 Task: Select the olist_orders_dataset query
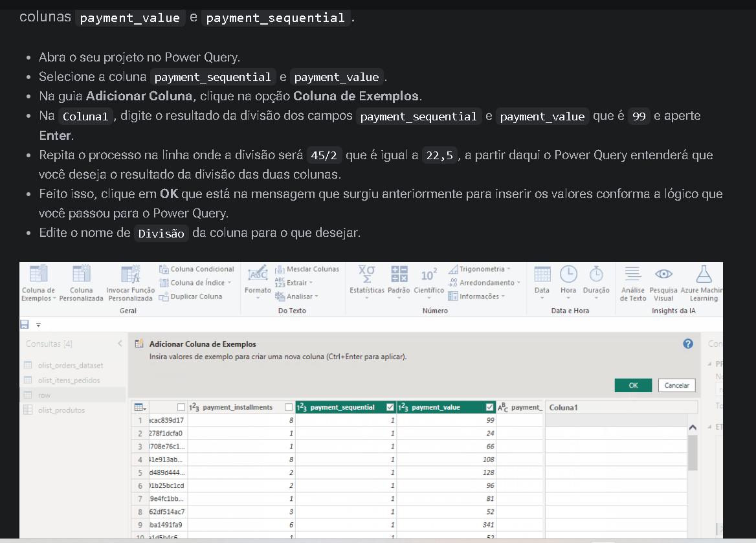point(71,366)
